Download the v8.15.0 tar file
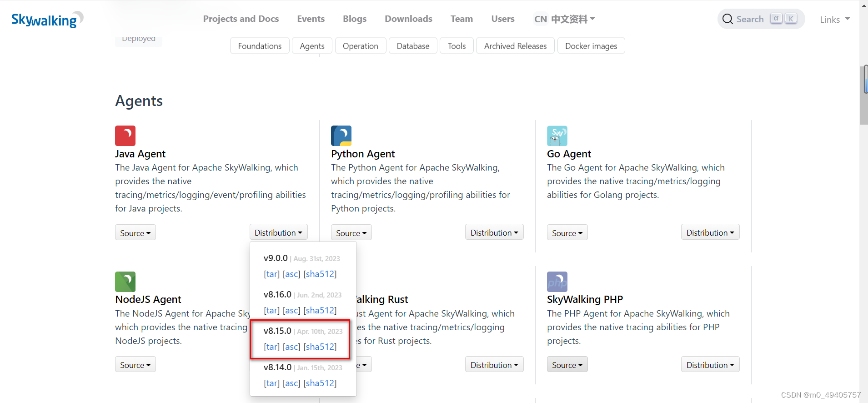 tap(272, 347)
